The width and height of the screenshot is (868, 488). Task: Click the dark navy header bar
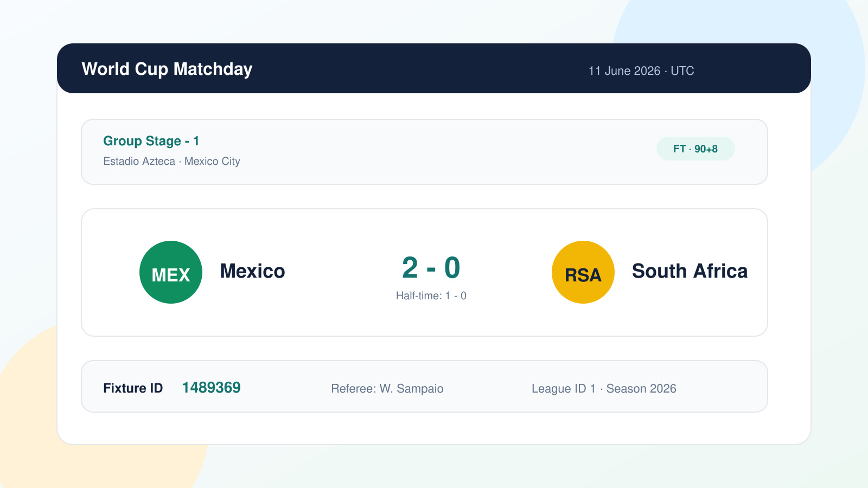coord(434,68)
